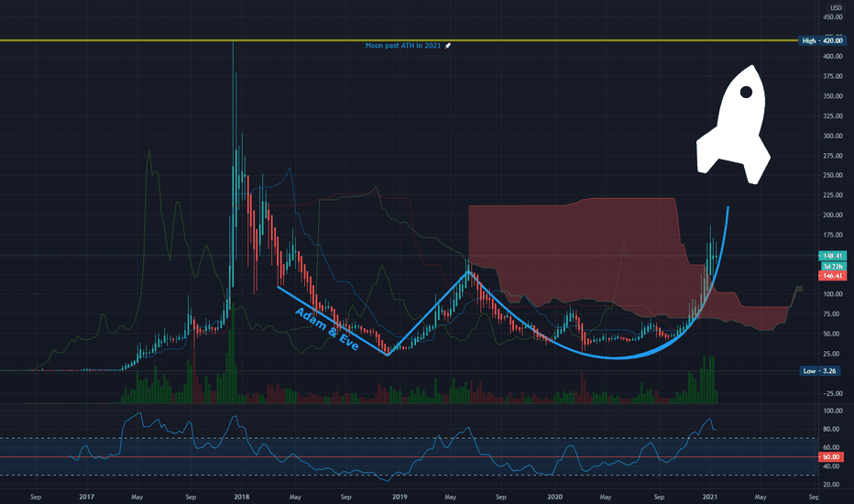Select the white rocket drawing
Image resolution: width=854 pixels, height=504 pixels.
(732, 126)
